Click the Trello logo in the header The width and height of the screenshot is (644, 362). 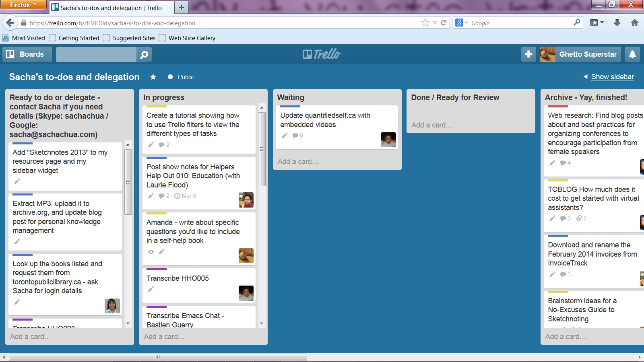tap(322, 54)
